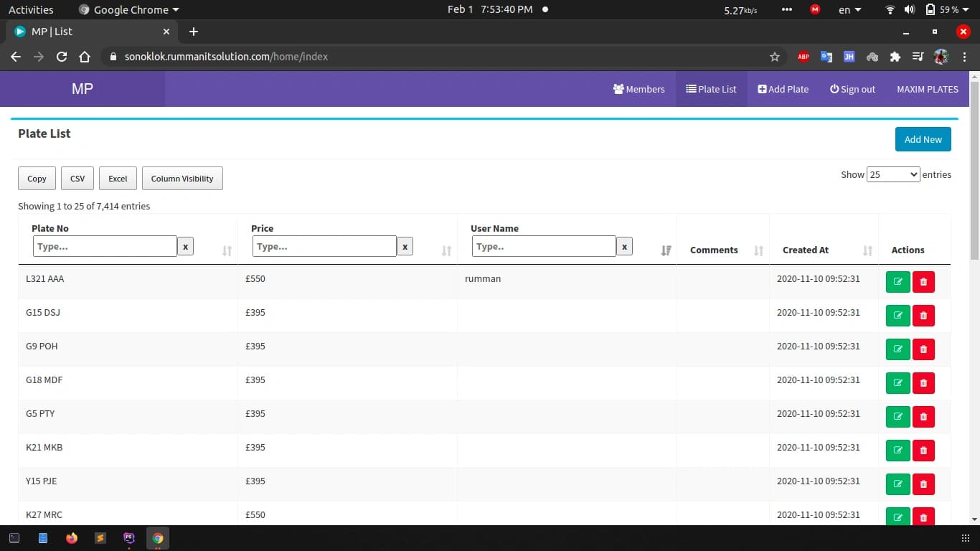Clear the User Name filter with x

(x=624, y=247)
